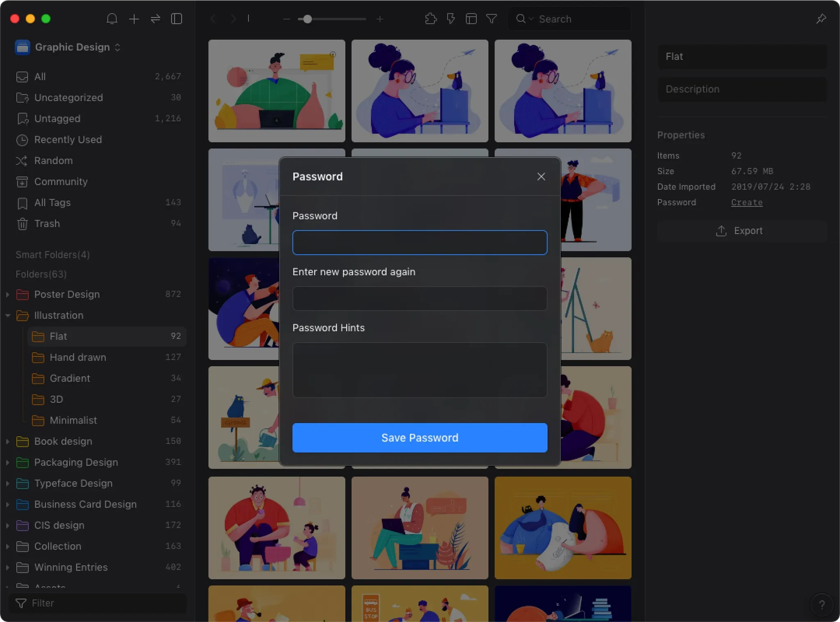Expand the Book design folder
The width and height of the screenshot is (840, 622).
point(7,442)
